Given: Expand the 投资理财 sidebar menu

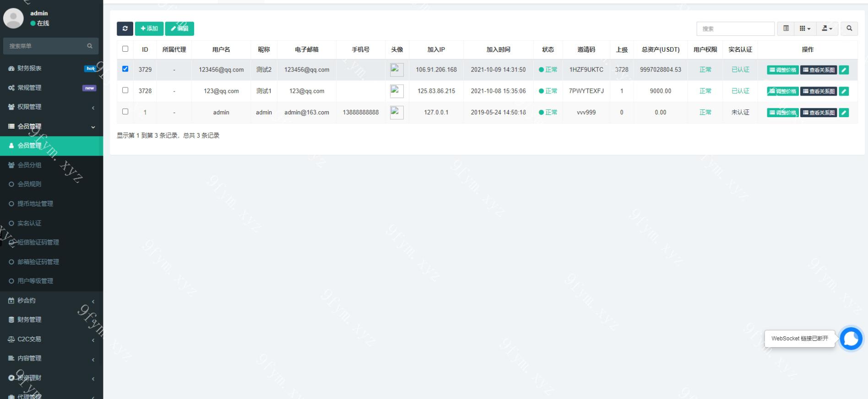Looking at the screenshot, I should tap(51, 378).
